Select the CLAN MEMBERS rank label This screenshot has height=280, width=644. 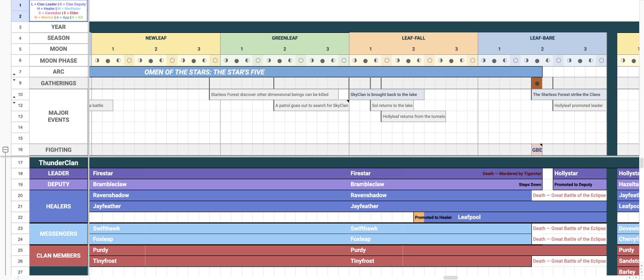pyautogui.click(x=58, y=255)
